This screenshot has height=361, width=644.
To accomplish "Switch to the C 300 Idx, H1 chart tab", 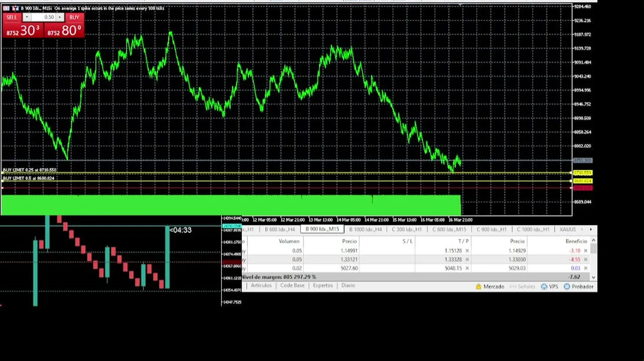I will tap(407, 230).
